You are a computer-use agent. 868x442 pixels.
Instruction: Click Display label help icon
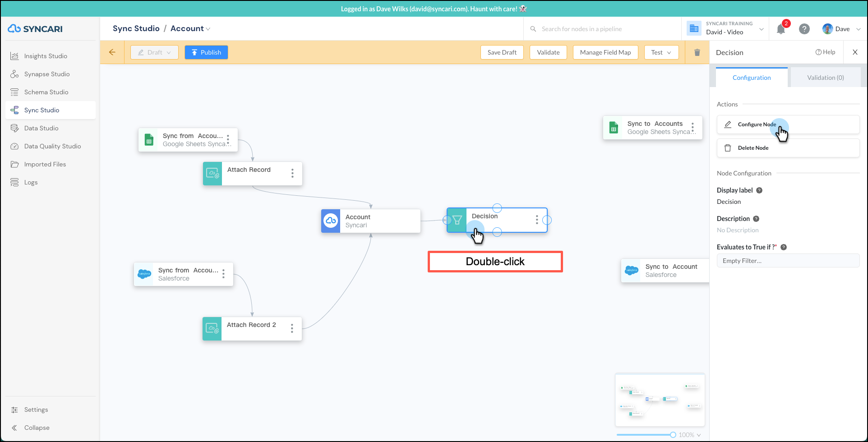tap(759, 190)
